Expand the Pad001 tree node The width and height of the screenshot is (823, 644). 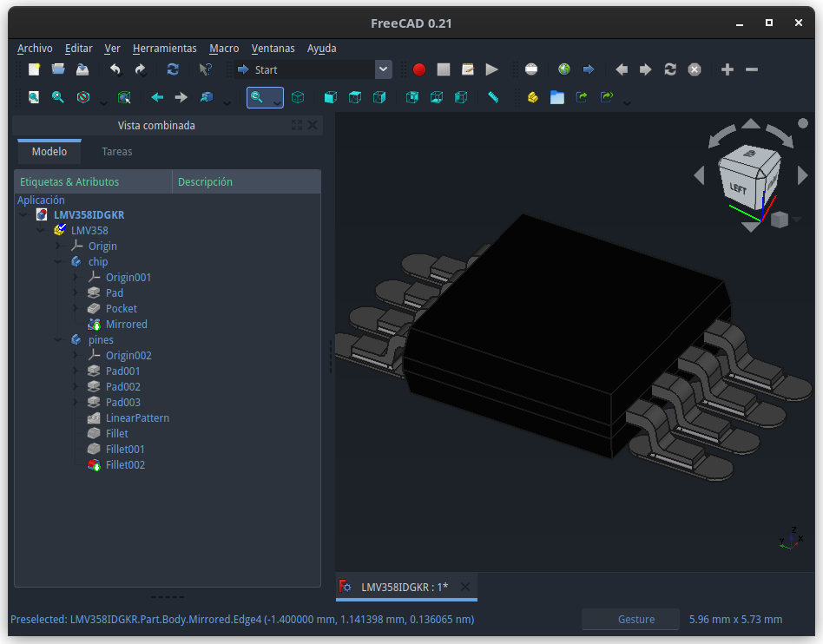[x=76, y=371]
